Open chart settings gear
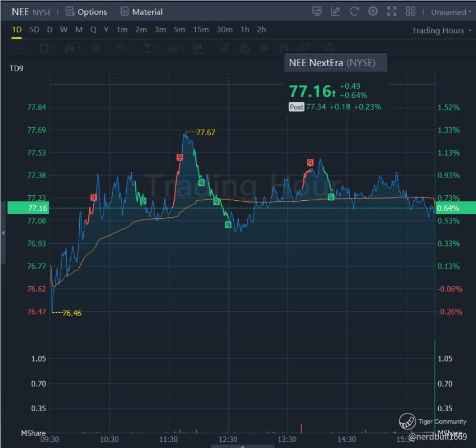The image size is (476, 448). pyautogui.click(x=373, y=11)
